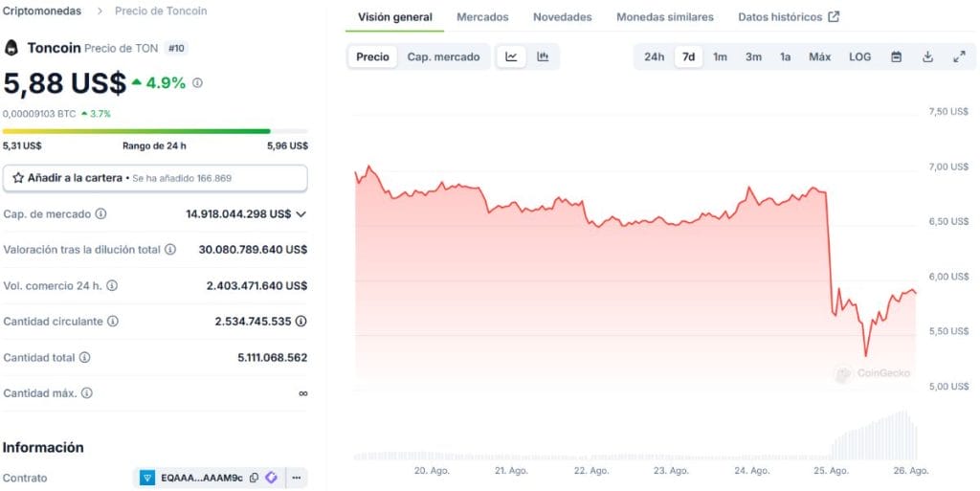Click the volume bars under the chart
This screenshot has height=491, width=980.
635,436
